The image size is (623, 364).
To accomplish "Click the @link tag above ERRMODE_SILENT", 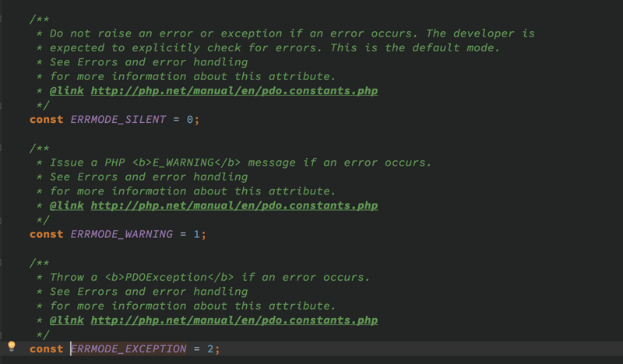I will pos(67,91).
